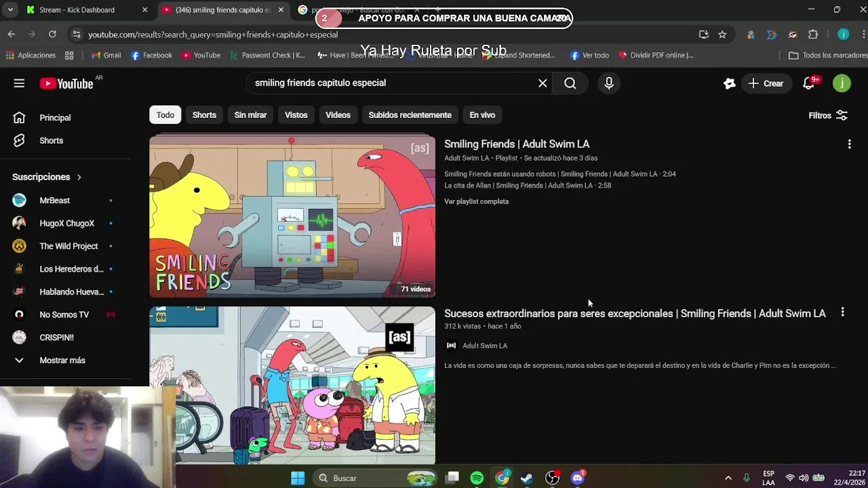868x488 pixels.
Task: Click the taskbar Buscar search box
Action: click(x=376, y=479)
